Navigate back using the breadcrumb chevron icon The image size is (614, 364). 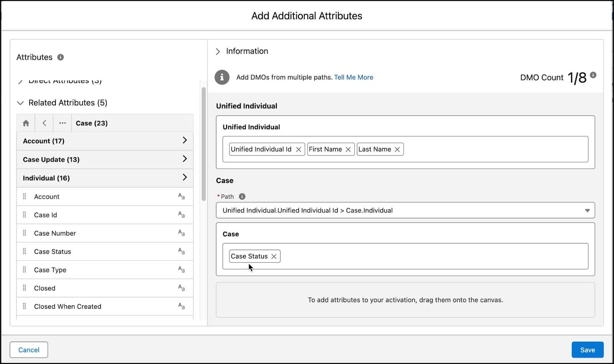[x=44, y=123]
